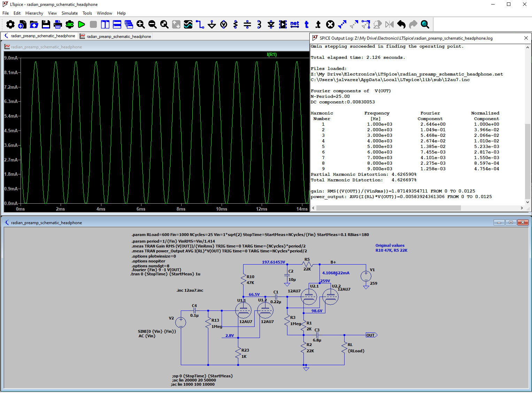Click the V1 voltage source symbol

click(366, 276)
